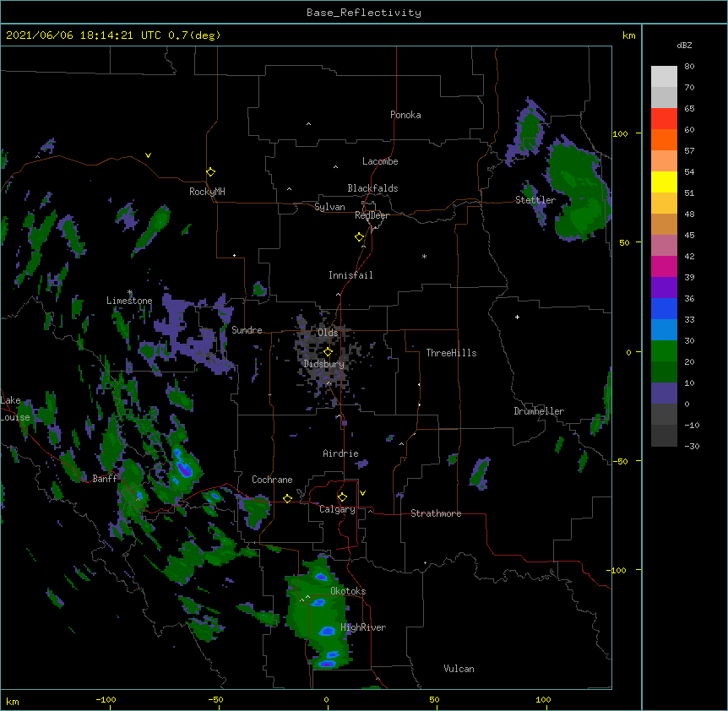The image size is (728, 711).
Task: Click the asterisk marker above Limestone label
Action: coord(130,292)
